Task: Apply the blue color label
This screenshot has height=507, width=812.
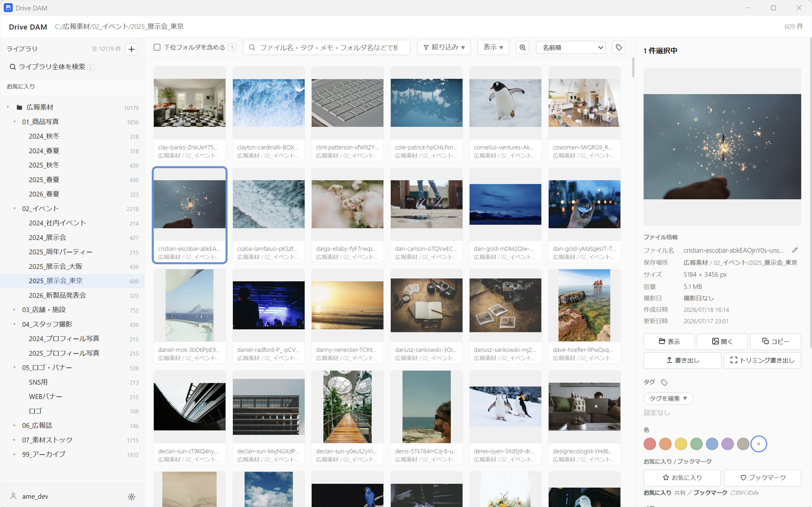Action: 712,444
